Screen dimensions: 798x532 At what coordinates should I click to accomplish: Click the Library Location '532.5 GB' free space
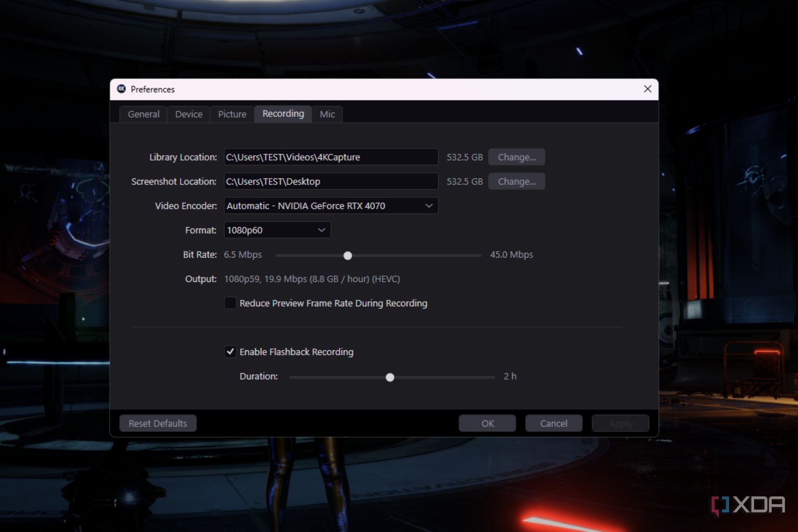click(x=464, y=157)
